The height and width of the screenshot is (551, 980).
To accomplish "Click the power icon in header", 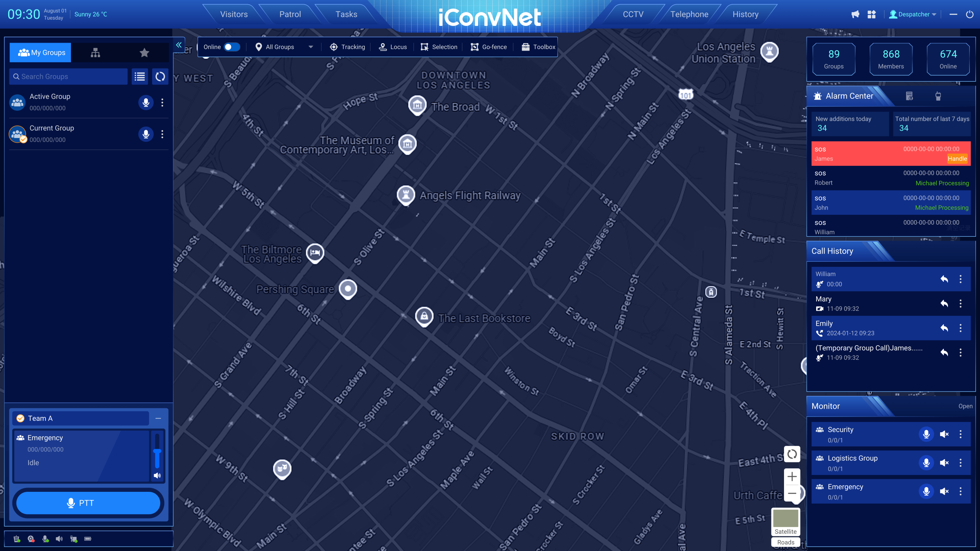I will [969, 14].
